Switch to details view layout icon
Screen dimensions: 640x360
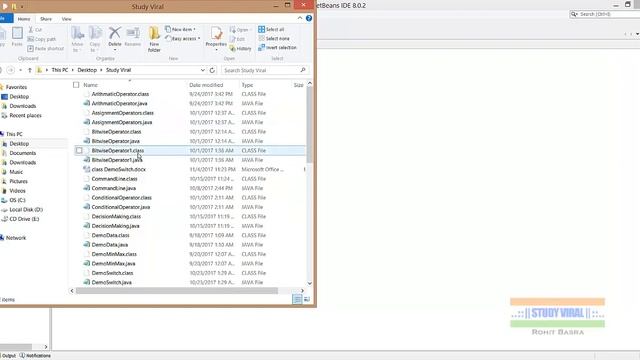[x=297, y=300]
